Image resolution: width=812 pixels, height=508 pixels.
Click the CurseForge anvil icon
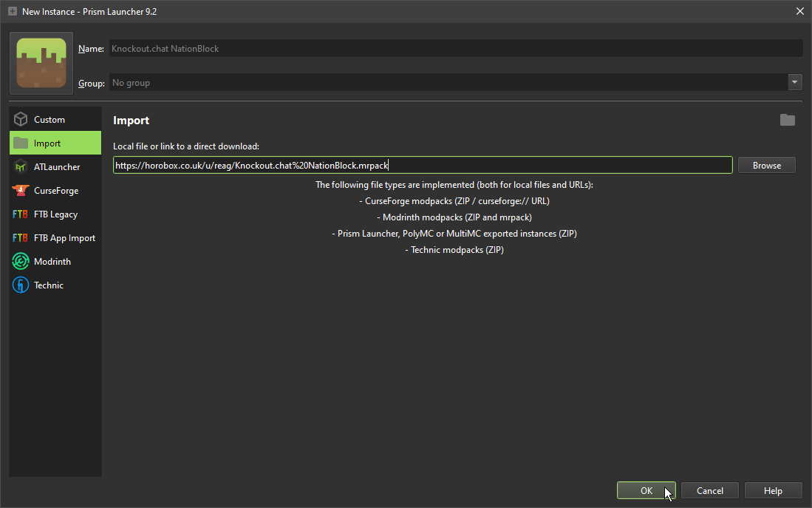(21, 190)
